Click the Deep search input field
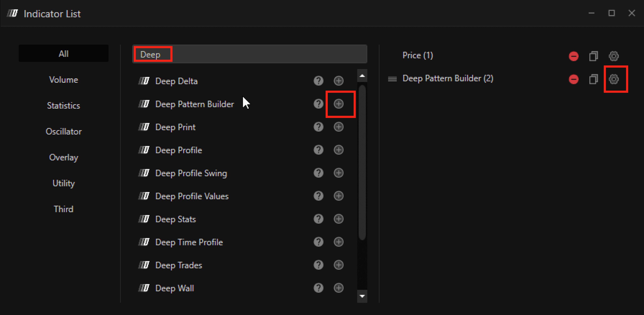 (250, 54)
